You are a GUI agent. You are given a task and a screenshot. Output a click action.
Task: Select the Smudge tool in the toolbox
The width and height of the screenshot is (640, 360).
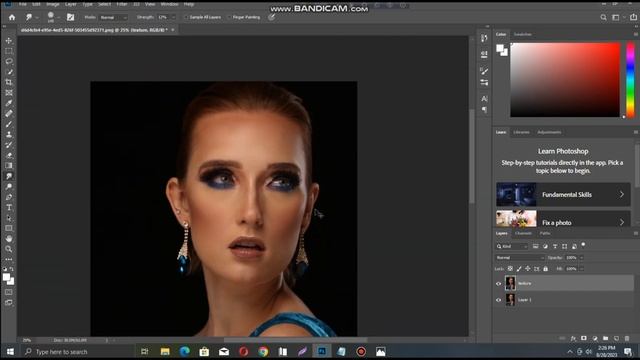coord(9,176)
